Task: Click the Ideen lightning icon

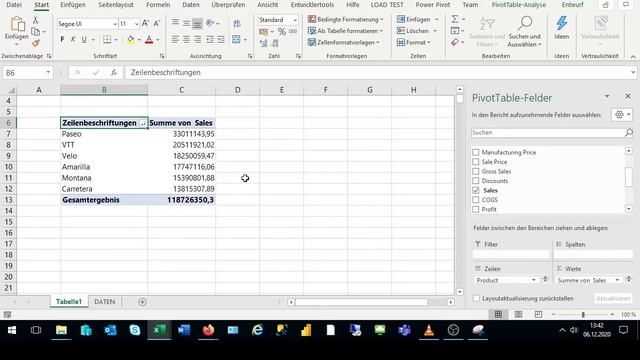Action: pyautogui.click(x=562, y=24)
